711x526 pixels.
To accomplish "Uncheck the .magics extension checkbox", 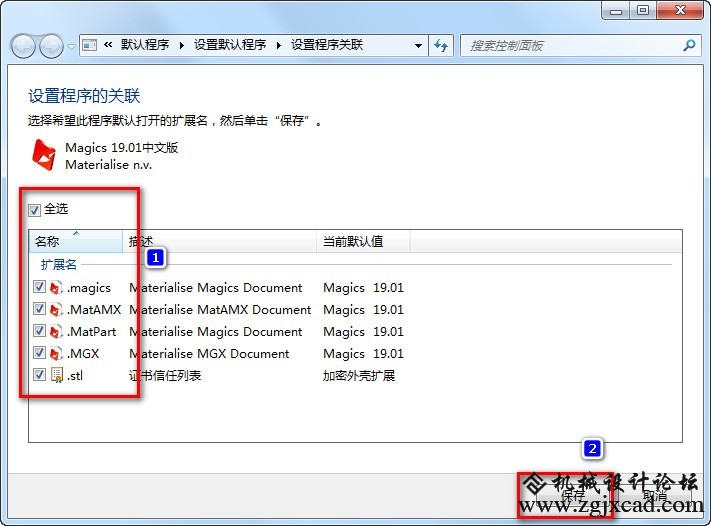I will coord(39,287).
